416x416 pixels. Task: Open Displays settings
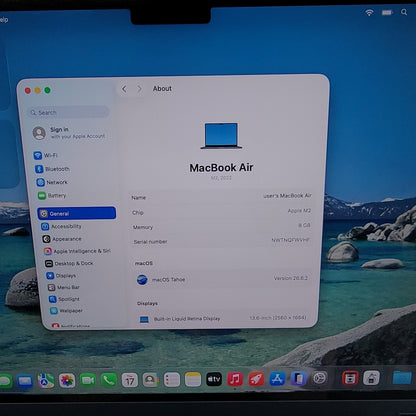61,276
